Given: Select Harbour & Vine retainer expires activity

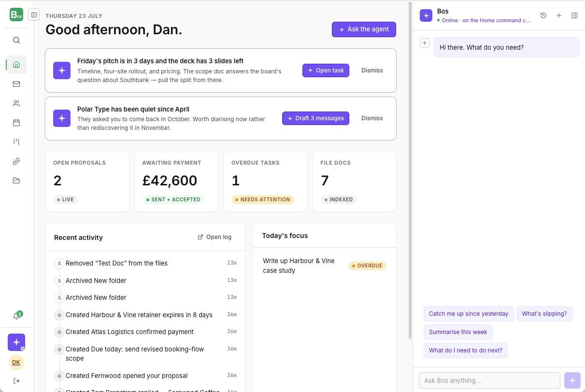Looking at the screenshot, I should [145, 315].
